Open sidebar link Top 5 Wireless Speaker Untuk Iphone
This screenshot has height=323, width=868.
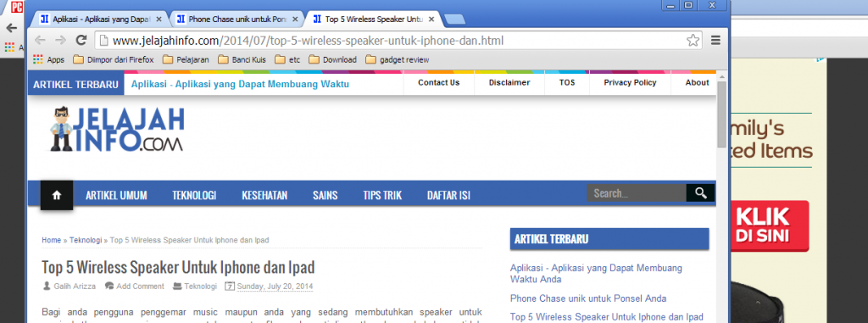(606, 317)
